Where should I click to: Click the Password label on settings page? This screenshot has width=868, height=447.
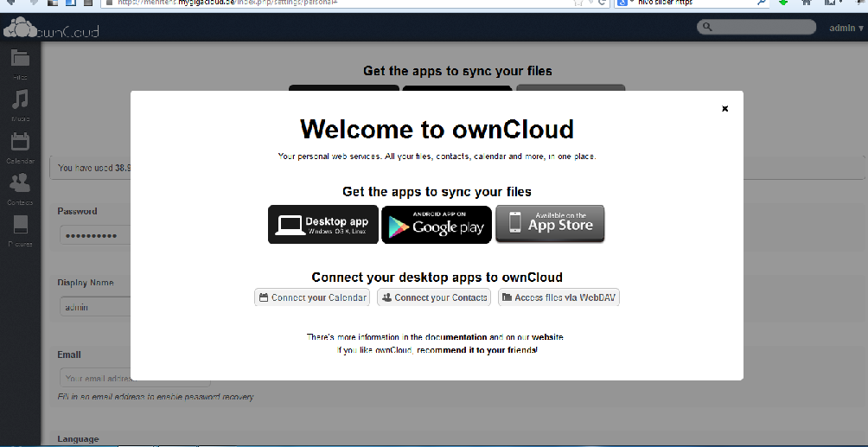point(77,211)
